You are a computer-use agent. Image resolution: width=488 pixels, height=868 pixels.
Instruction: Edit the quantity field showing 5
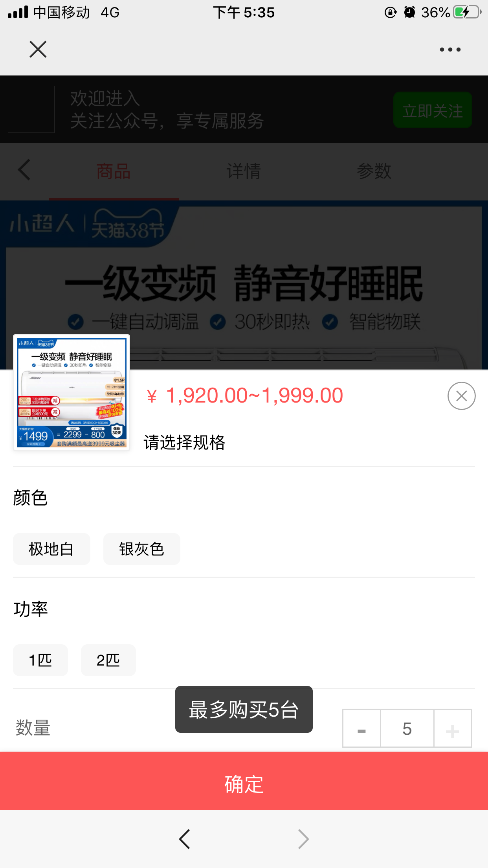pos(407,728)
